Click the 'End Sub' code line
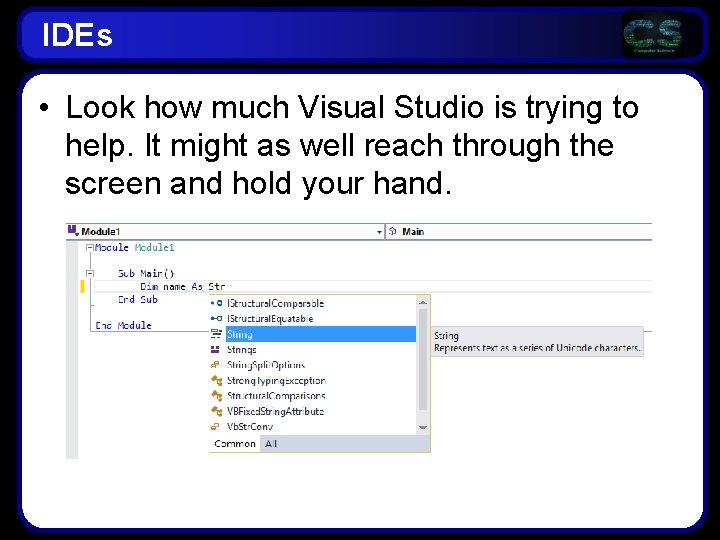Viewport: 720px width, 540px height. pos(138,299)
